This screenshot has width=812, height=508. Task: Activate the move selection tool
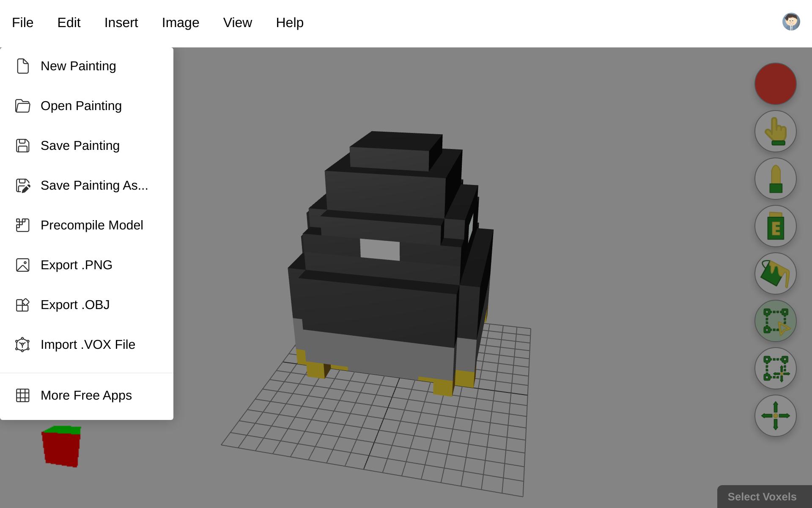pos(776,368)
